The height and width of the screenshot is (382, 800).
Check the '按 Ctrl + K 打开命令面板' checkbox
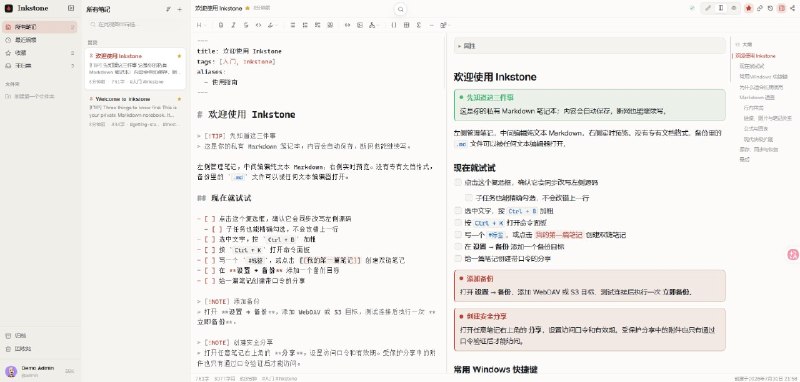(458, 222)
